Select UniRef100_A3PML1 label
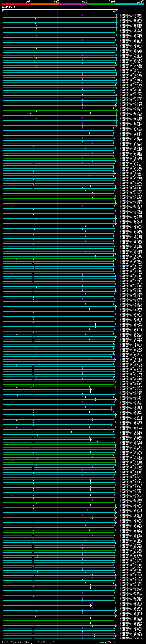 click(x=131, y=211)
